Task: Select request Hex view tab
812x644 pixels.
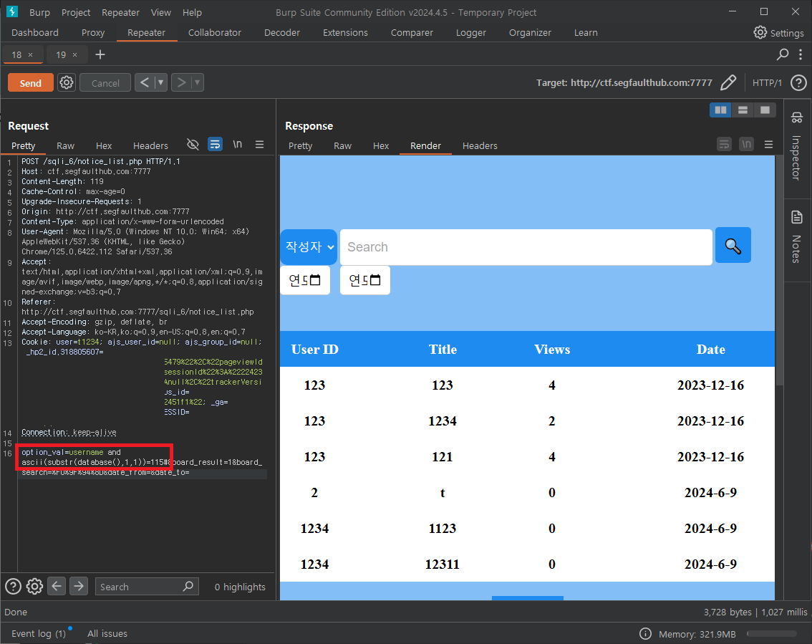Action: 104,146
